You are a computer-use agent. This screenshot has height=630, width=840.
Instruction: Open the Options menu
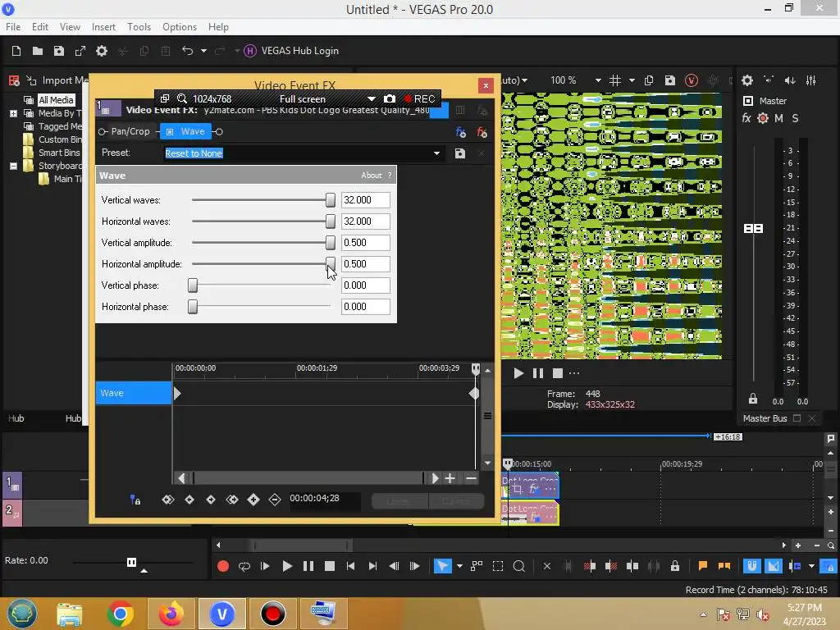coord(180,27)
